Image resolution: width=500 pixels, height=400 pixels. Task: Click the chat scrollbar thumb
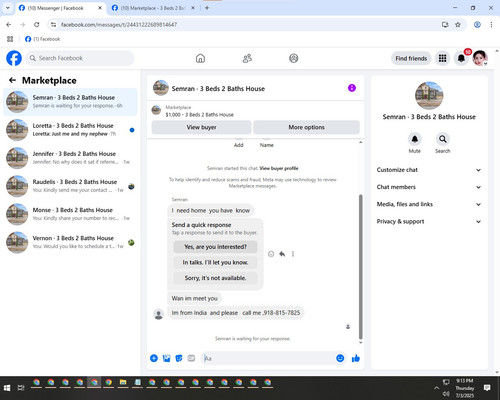(360, 267)
